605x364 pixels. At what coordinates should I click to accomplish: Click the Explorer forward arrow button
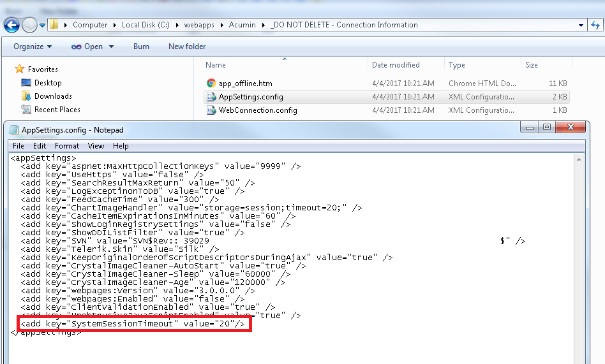[29, 25]
